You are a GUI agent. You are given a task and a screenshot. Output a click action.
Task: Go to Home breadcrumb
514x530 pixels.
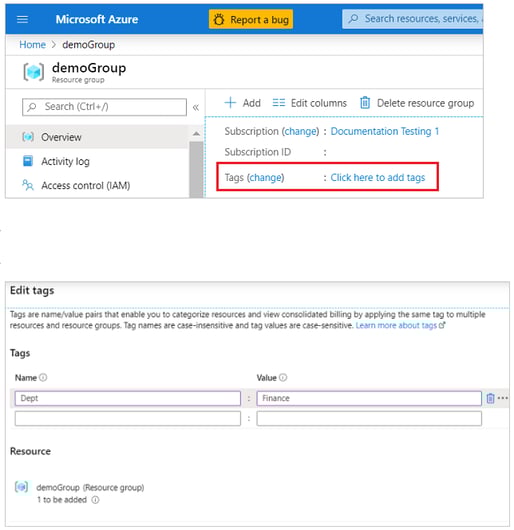[32, 45]
